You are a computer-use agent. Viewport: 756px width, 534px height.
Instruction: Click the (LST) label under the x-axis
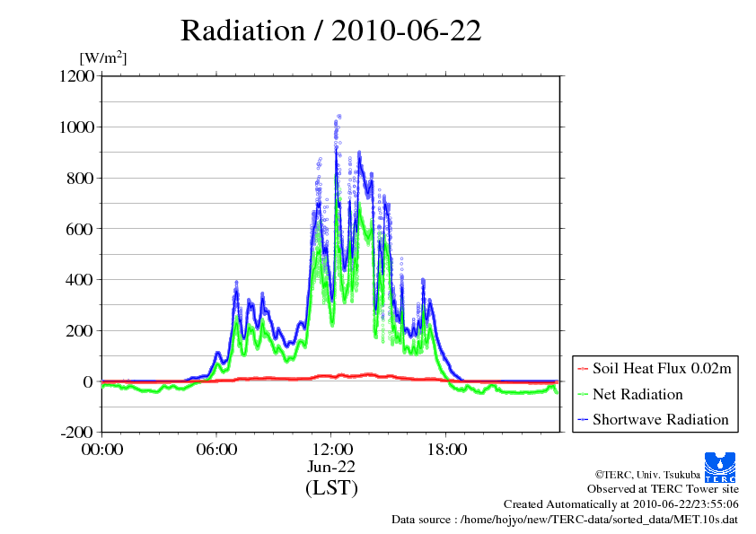331,488
